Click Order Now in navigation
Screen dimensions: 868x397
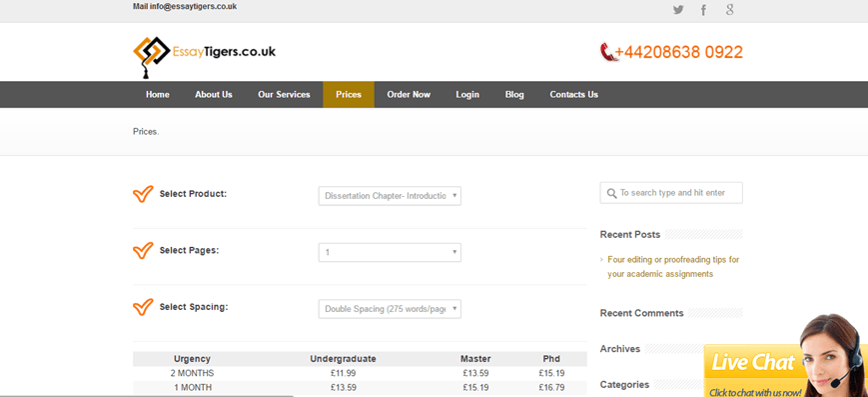tap(409, 95)
